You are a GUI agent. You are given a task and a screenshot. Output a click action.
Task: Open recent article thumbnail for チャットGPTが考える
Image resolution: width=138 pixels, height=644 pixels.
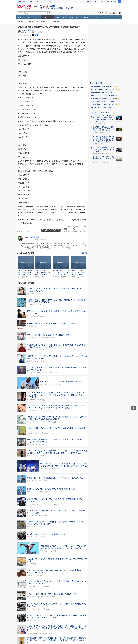pyautogui.click(x=26, y=262)
